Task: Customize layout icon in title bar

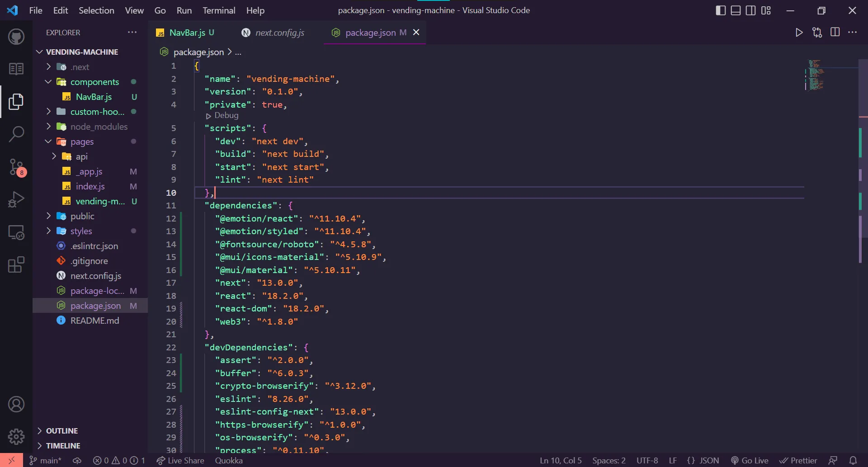Action: click(766, 10)
